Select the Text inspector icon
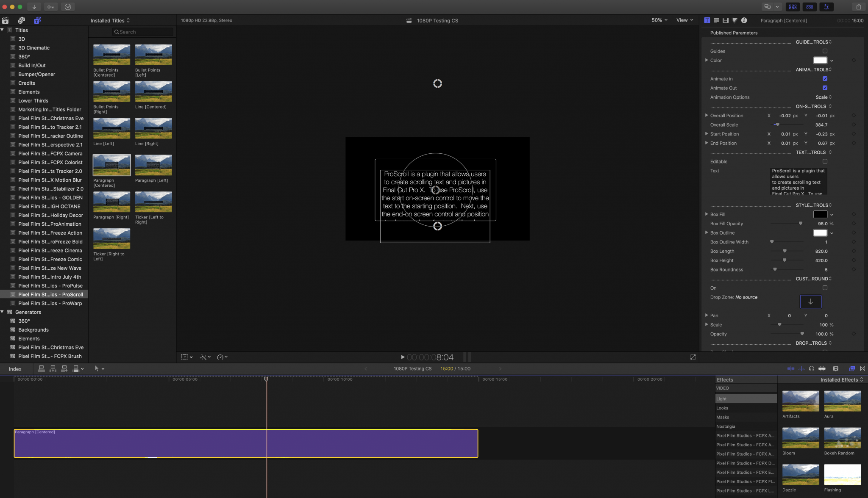 [x=707, y=20]
